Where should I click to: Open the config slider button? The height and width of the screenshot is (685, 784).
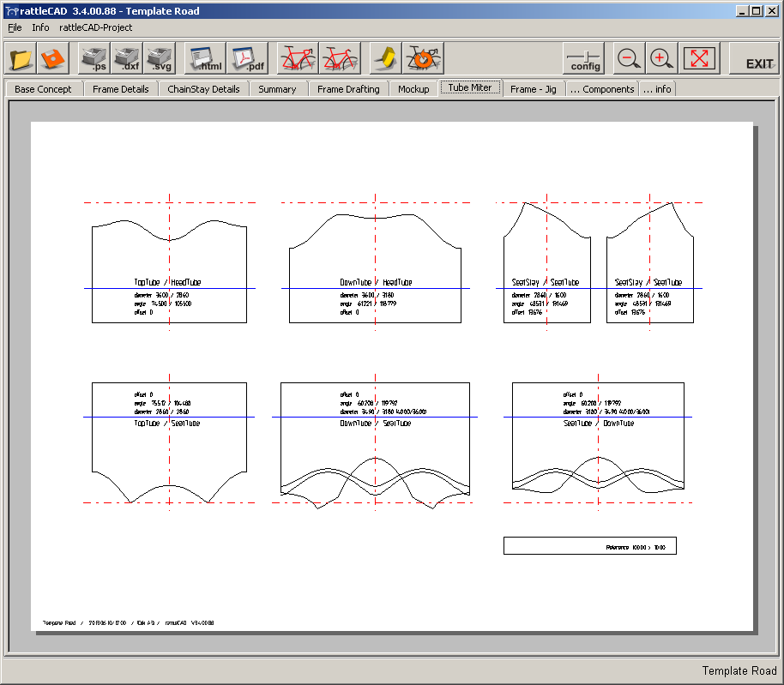tap(584, 59)
